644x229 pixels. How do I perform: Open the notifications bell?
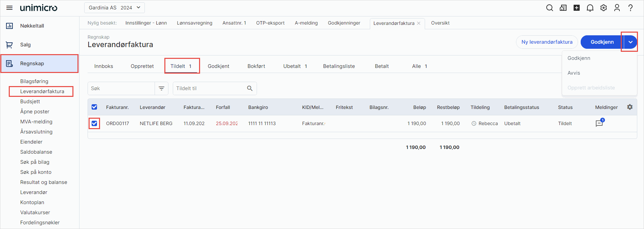coord(590,8)
